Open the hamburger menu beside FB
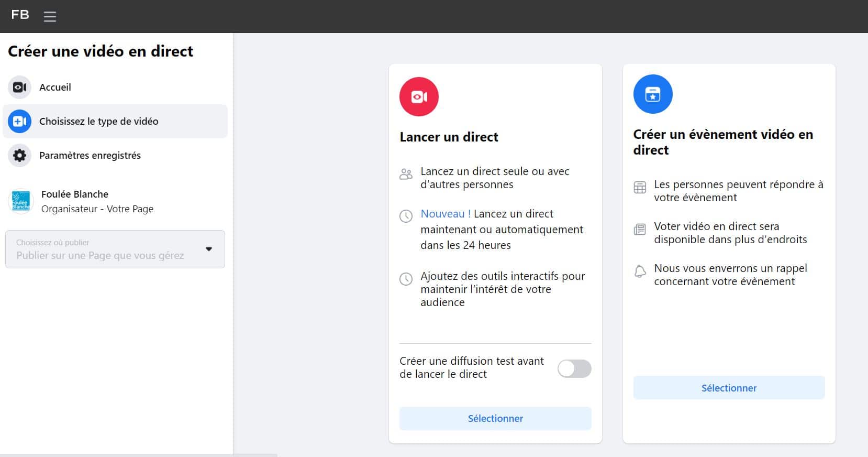Image resolution: width=868 pixels, height=457 pixels. point(50,17)
